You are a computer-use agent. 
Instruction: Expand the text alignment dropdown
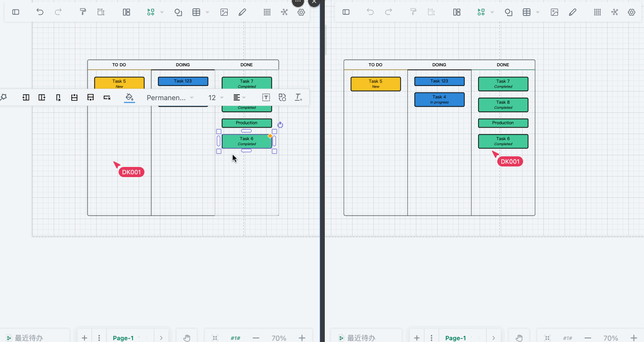click(239, 98)
